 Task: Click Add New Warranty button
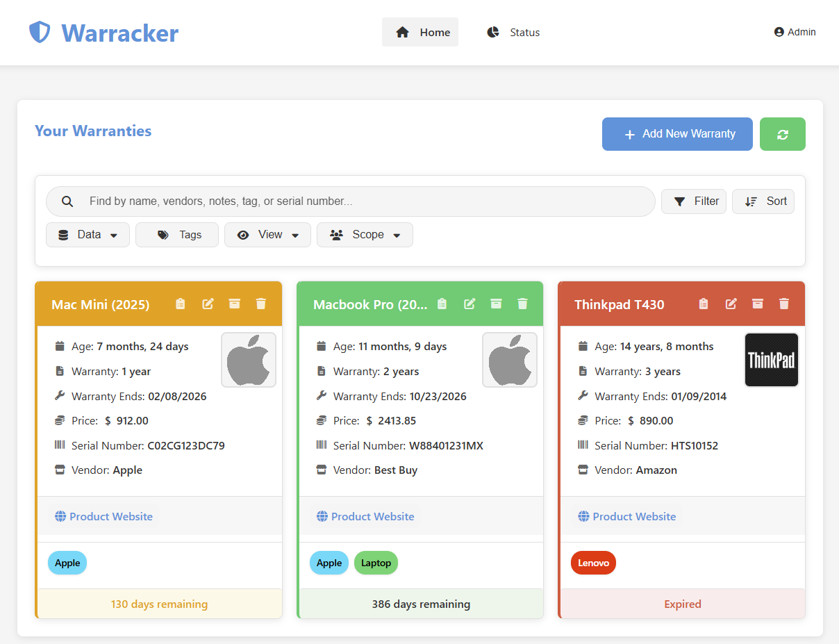[x=677, y=134]
